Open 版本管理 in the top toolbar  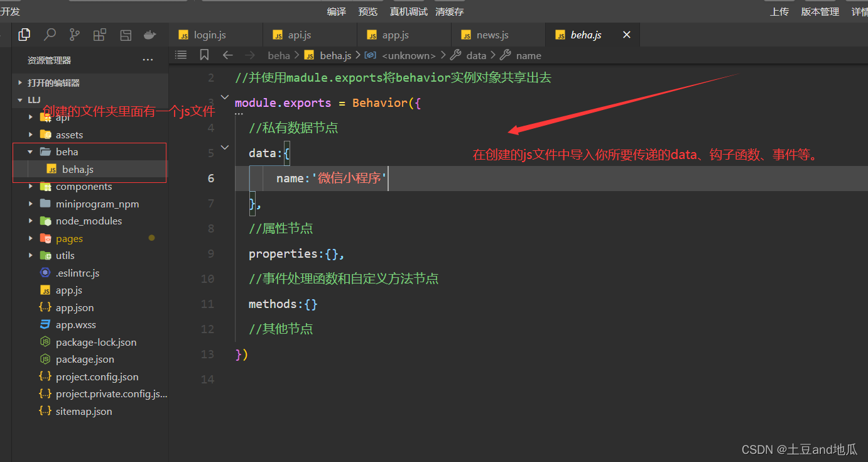click(x=820, y=11)
